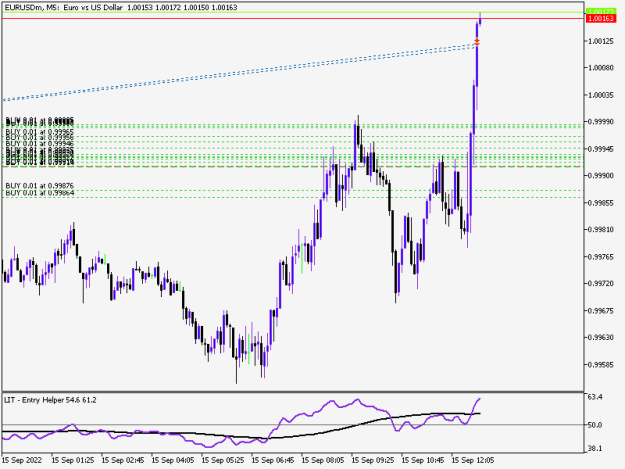Click the BUY 0.01 at 0.99965 order label
625x469 pixels.
point(40,131)
